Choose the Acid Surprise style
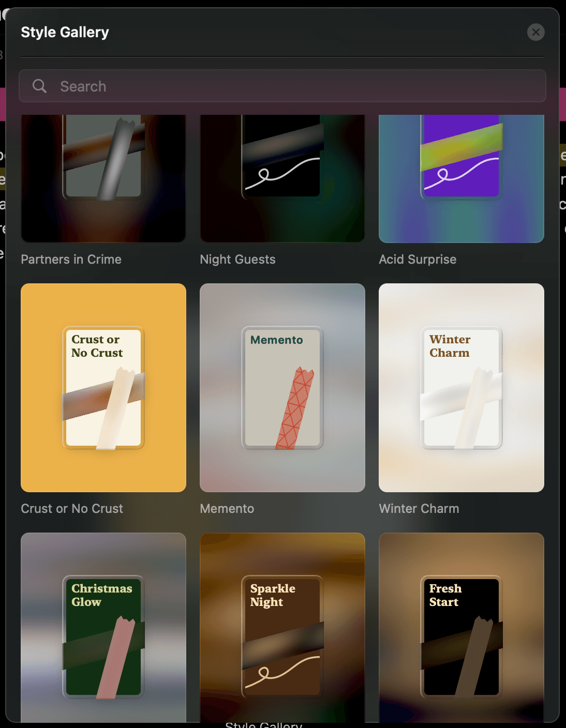The image size is (566, 728). click(x=461, y=178)
